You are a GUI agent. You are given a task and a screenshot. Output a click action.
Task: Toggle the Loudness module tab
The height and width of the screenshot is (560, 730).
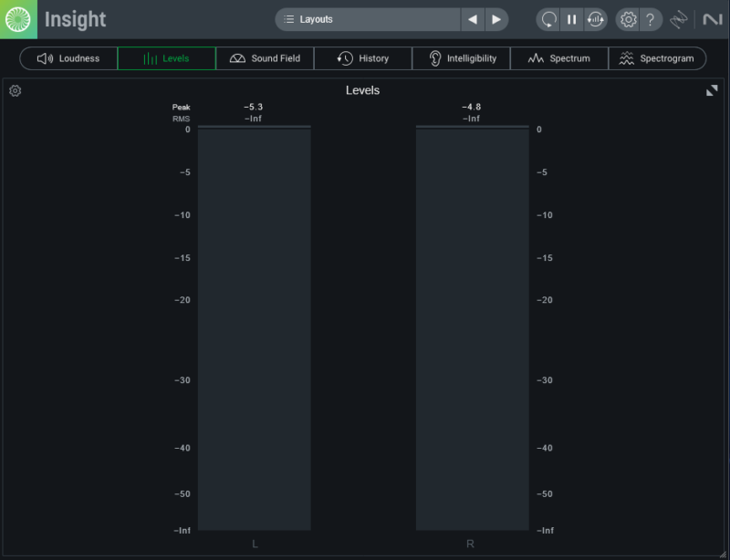click(68, 58)
